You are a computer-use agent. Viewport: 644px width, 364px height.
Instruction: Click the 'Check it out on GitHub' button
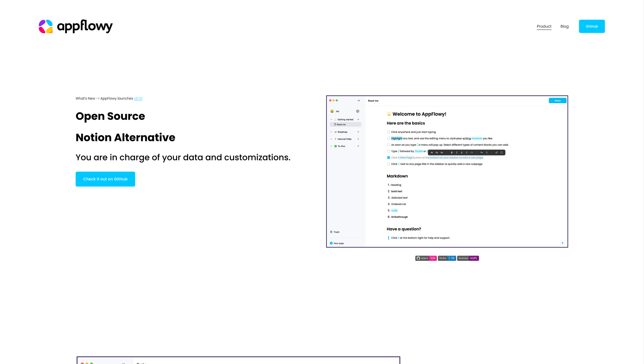(x=105, y=179)
